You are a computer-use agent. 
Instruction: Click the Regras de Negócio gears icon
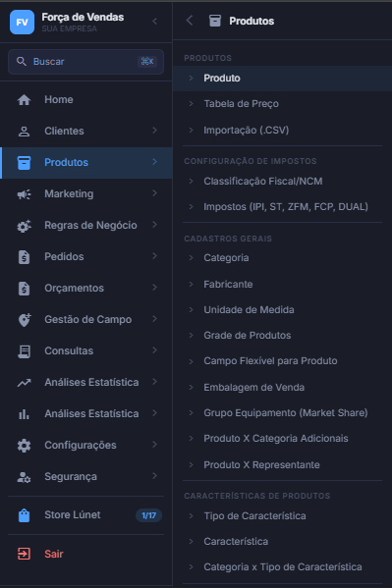[x=24, y=226]
